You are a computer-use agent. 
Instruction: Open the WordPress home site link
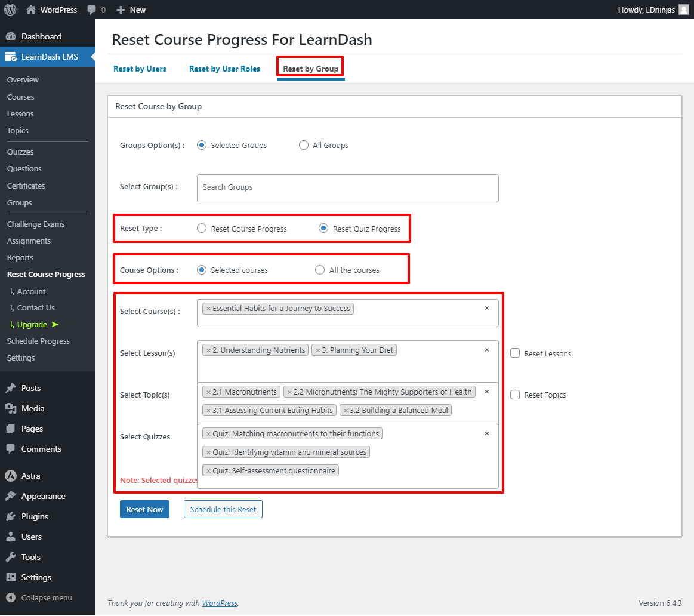pos(51,10)
